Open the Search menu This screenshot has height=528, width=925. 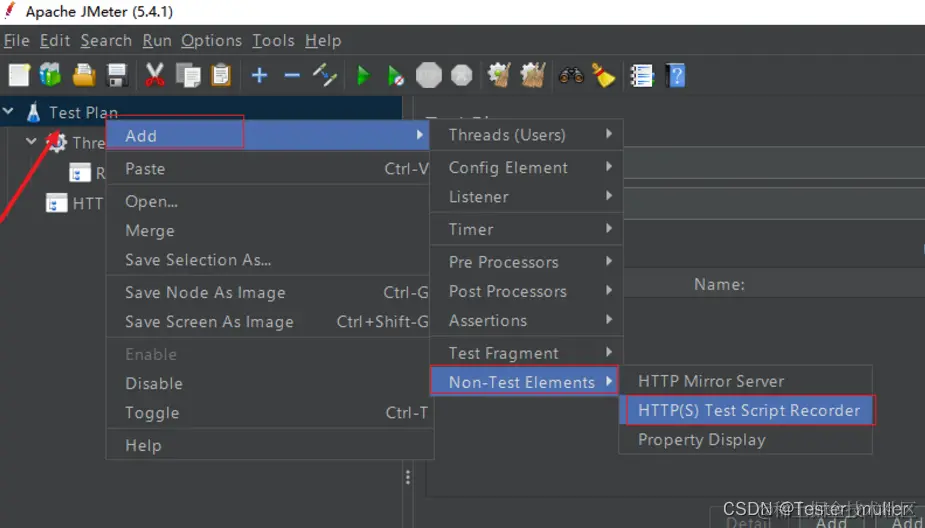(x=106, y=41)
